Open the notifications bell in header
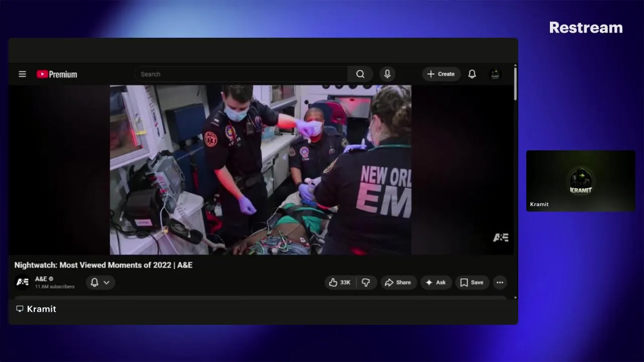 pos(472,74)
